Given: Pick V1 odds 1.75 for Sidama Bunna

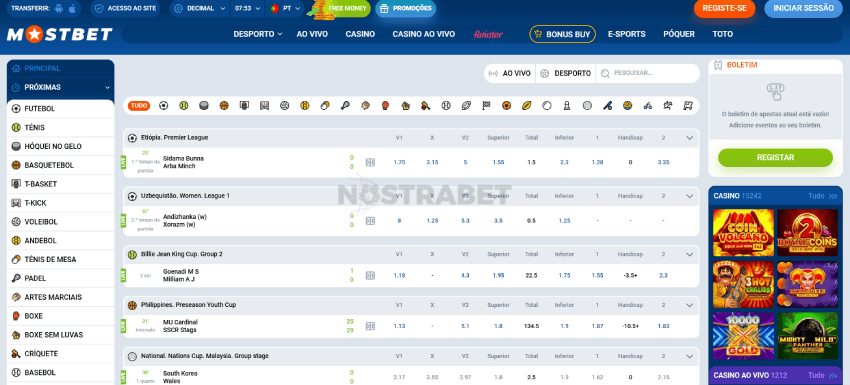Looking at the screenshot, I should coord(400,162).
